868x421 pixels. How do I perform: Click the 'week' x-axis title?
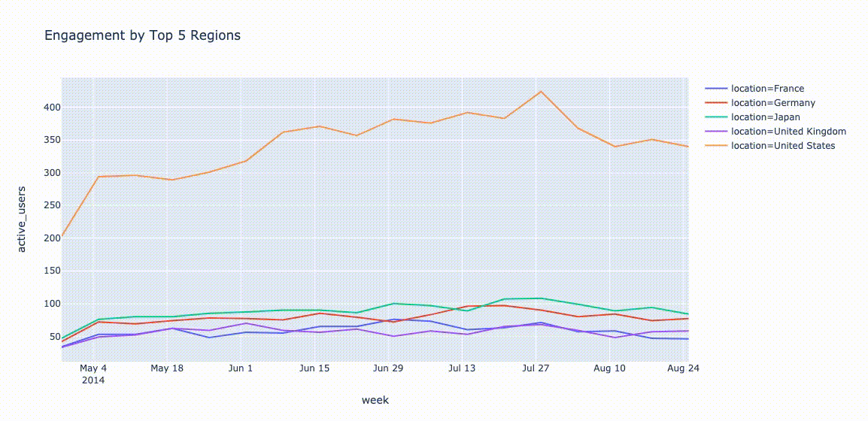tap(375, 400)
